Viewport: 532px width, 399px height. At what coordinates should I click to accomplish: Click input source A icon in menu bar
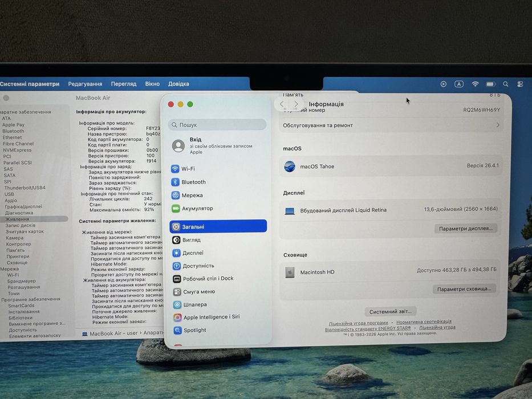pyautogui.click(x=458, y=84)
